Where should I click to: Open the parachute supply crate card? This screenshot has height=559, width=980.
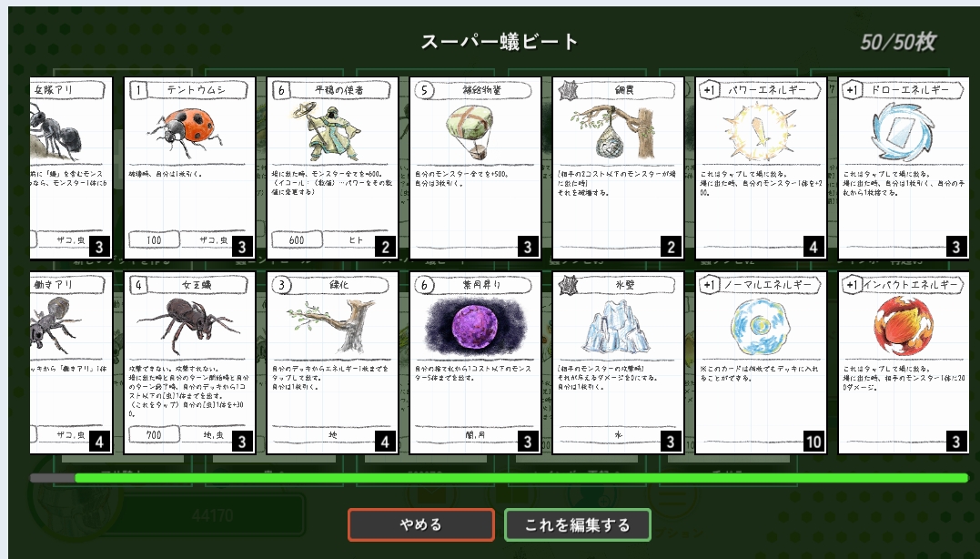tap(475, 168)
